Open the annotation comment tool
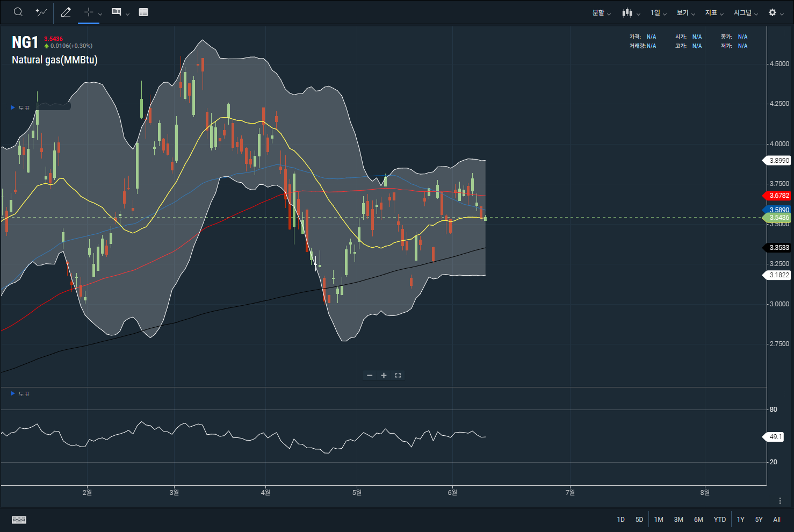The height and width of the screenshot is (532, 794). point(116,12)
